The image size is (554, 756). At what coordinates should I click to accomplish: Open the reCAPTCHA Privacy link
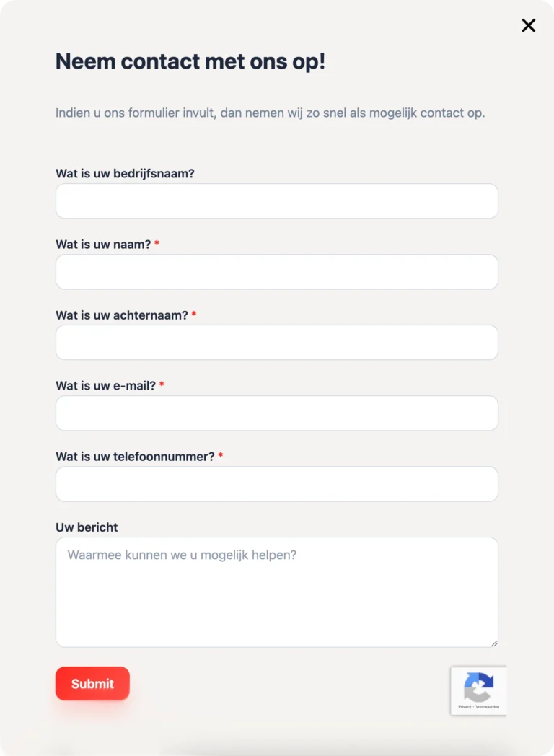465,707
